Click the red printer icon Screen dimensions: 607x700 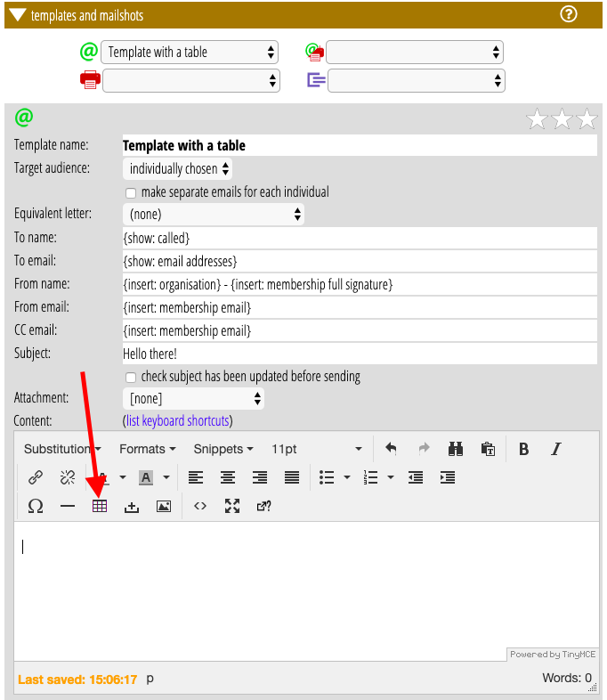click(90, 80)
